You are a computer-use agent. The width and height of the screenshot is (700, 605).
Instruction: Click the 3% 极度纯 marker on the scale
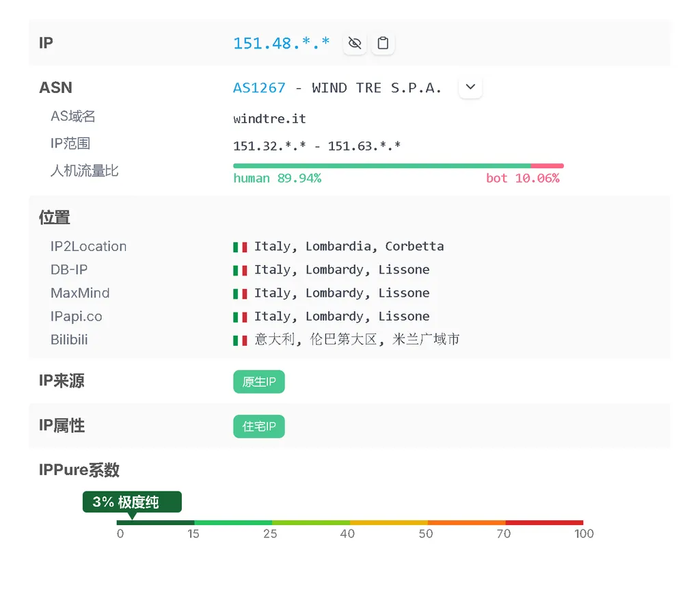point(131,501)
